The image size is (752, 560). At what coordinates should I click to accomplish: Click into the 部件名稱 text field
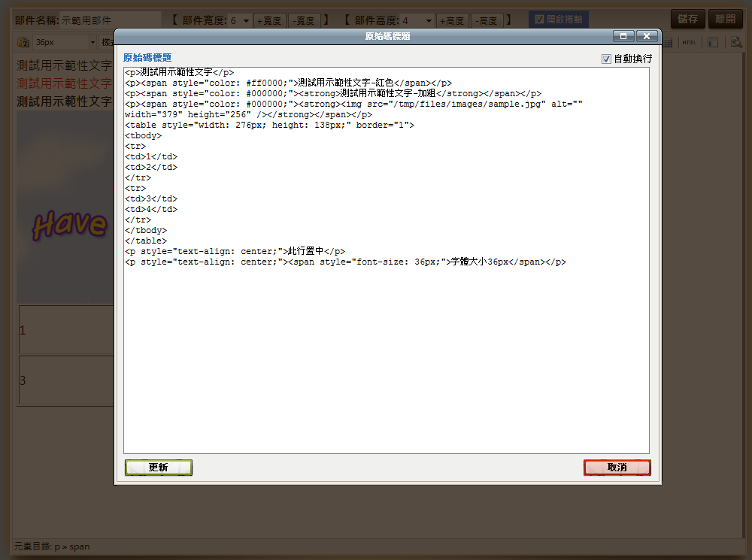coord(110,20)
